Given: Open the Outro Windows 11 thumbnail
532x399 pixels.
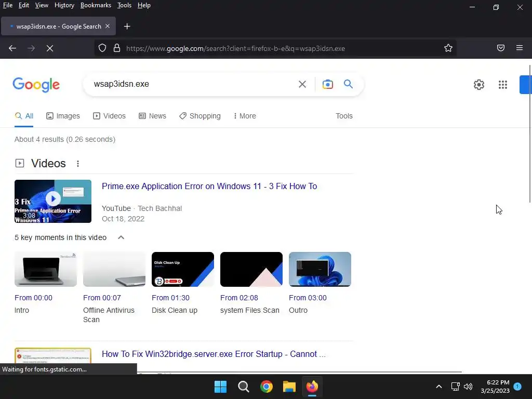Looking at the screenshot, I should click(320, 270).
